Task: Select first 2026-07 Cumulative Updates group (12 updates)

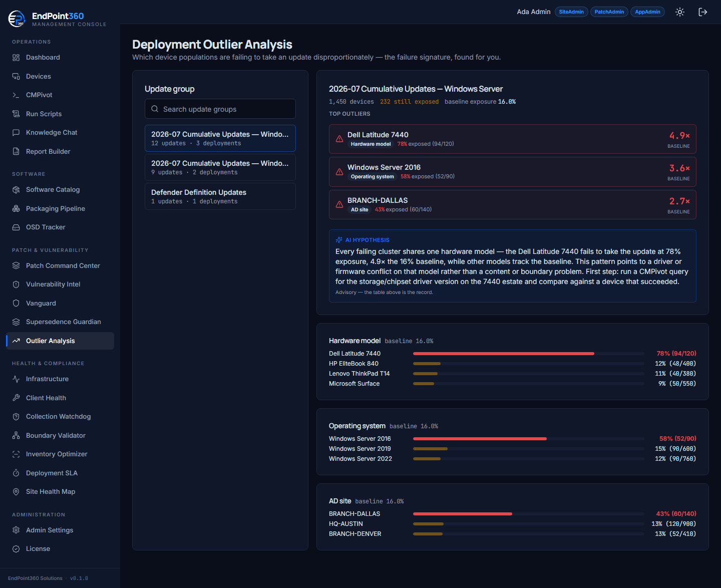Action: 220,138
